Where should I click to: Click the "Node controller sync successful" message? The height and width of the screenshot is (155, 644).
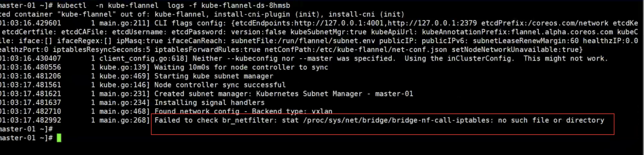pos(220,85)
